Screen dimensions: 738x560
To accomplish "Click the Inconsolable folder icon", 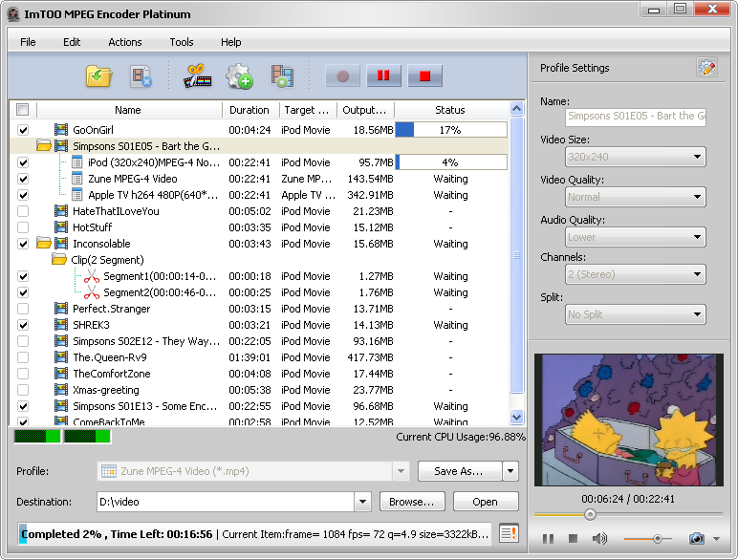I will tap(43, 244).
